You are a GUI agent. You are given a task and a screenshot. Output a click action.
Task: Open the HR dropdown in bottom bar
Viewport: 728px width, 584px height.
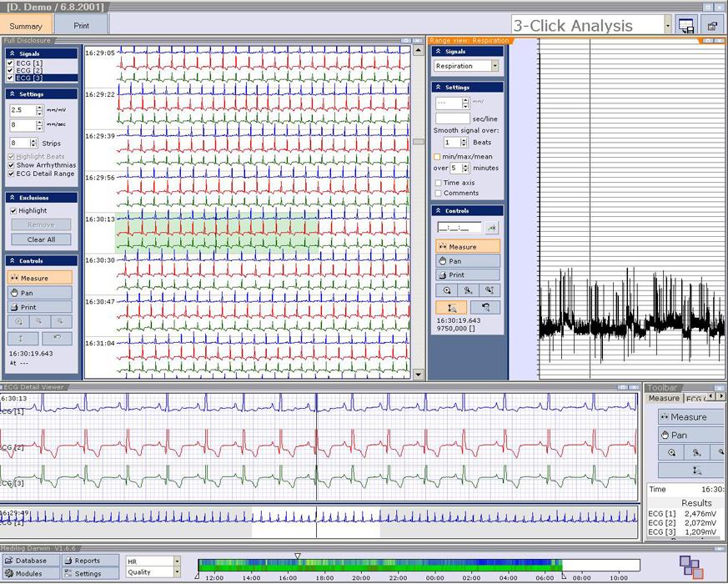(x=176, y=561)
